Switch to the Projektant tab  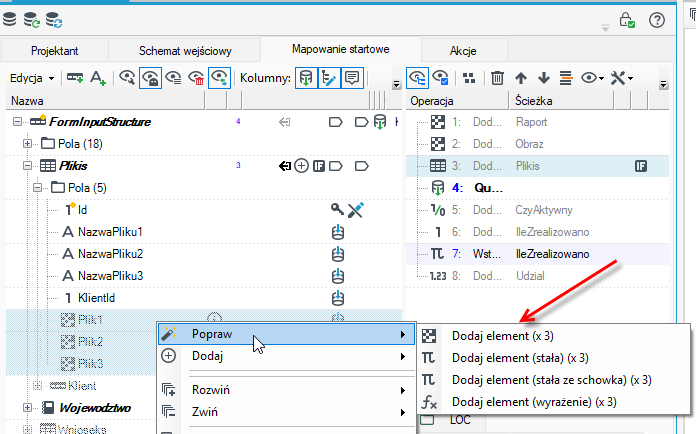coord(55,51)
